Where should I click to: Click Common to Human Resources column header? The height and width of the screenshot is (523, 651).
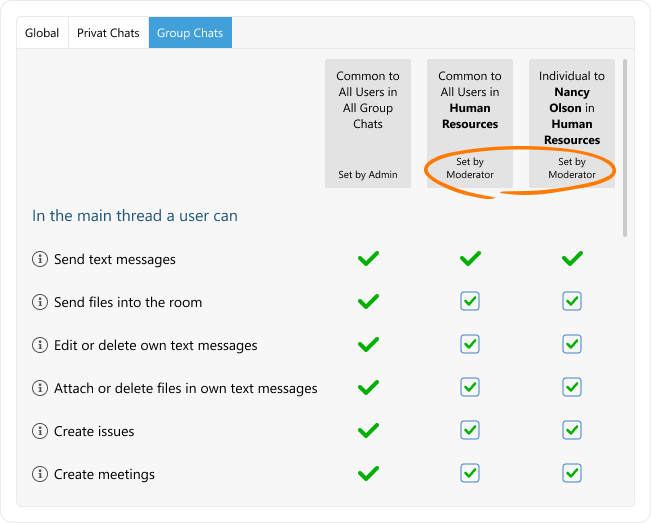[x=470, y=123]
